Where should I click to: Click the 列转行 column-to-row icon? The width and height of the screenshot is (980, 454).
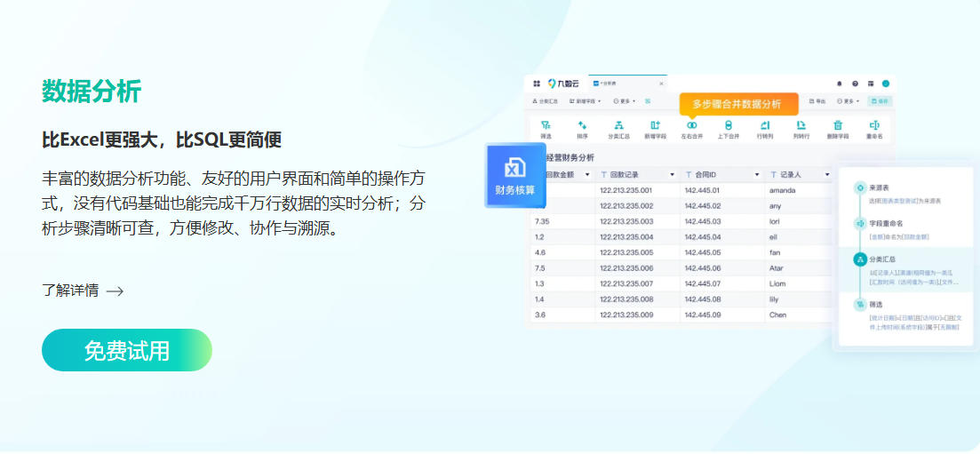tap(801, 125)
